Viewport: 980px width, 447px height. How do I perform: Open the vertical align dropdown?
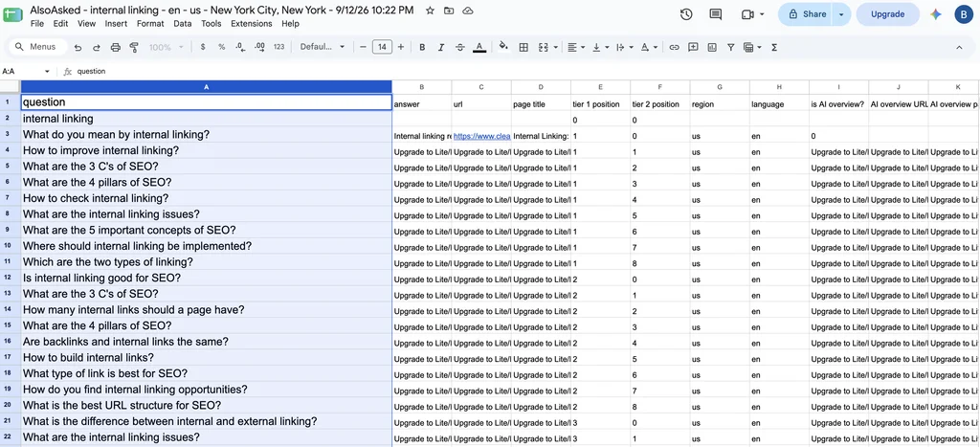(x=600, y=47)
